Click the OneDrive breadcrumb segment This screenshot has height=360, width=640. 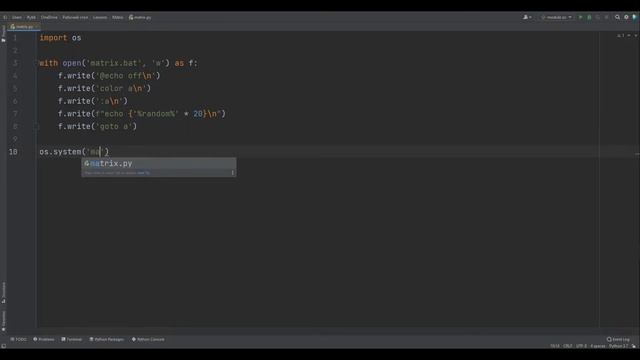(49, 17)
